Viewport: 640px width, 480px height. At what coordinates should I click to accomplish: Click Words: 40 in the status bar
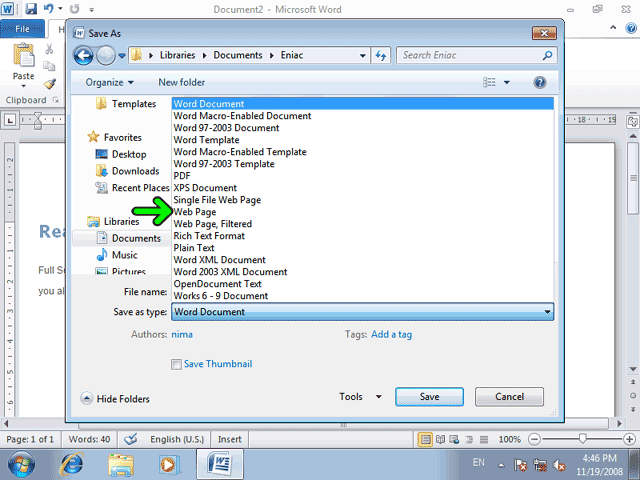[89, 440]
